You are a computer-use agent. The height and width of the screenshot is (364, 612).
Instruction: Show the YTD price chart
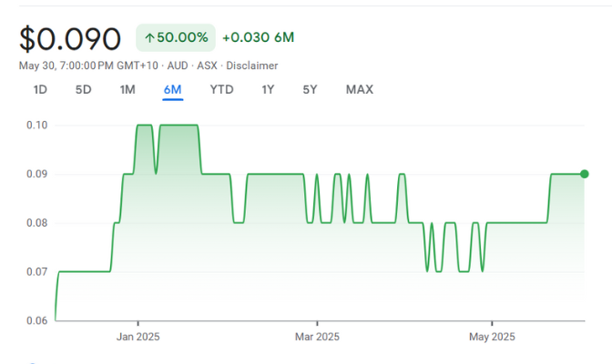coord(221,90)
